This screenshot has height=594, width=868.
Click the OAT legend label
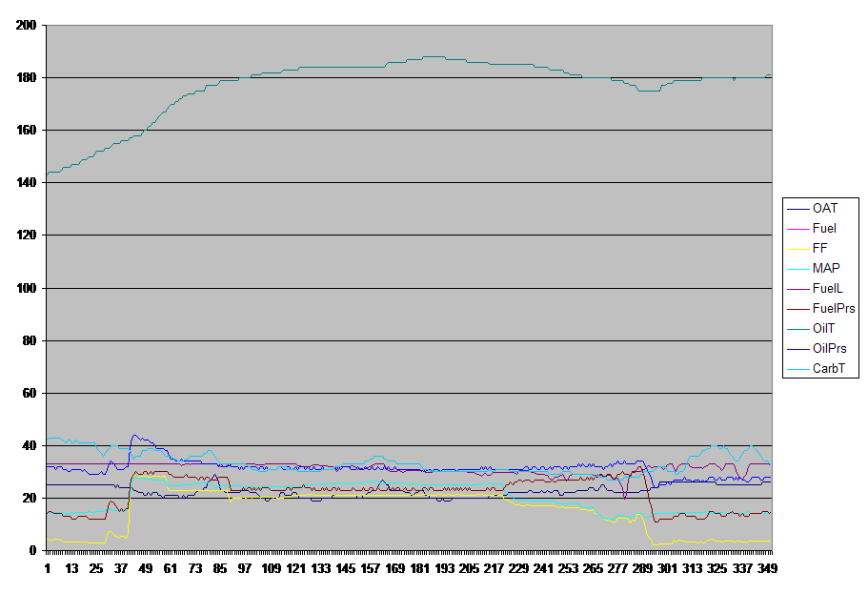click(824, 208)
